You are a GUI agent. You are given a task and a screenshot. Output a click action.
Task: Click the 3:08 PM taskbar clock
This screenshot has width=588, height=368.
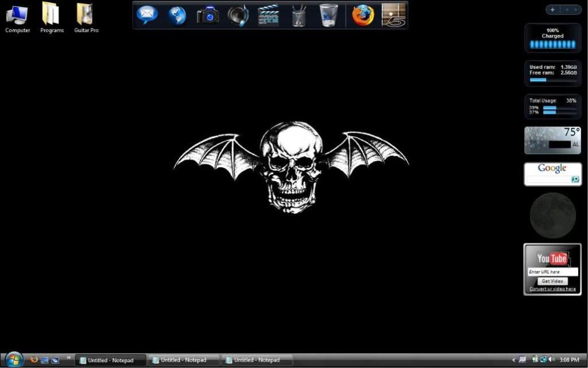pyautogui.click(x=569, y=360)
